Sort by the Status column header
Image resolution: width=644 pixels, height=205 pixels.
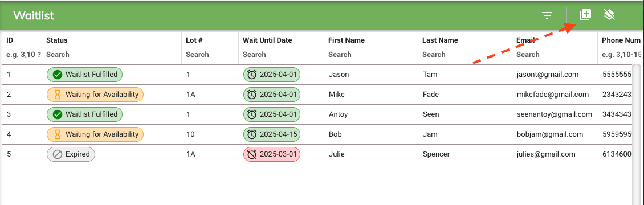point(56,40)
